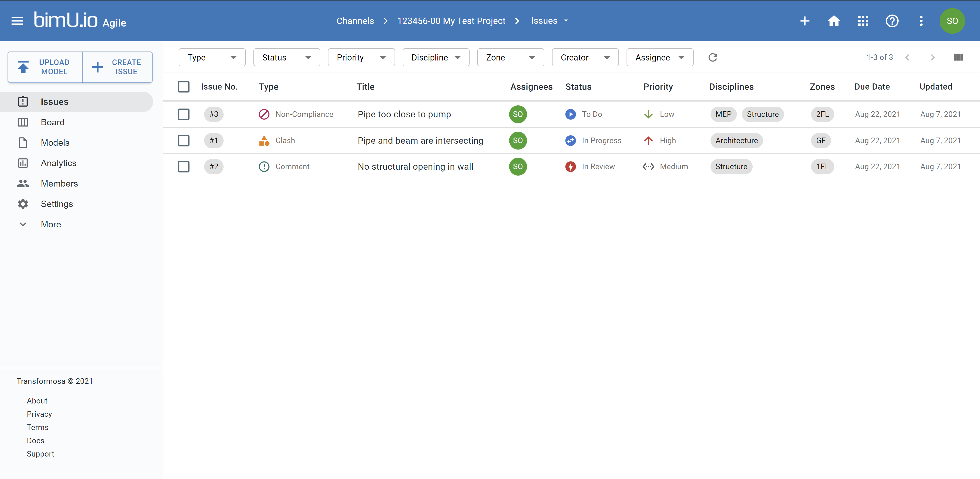Open the apps grid icon
This screenshot has width=980, height=479.
(863, 21)
